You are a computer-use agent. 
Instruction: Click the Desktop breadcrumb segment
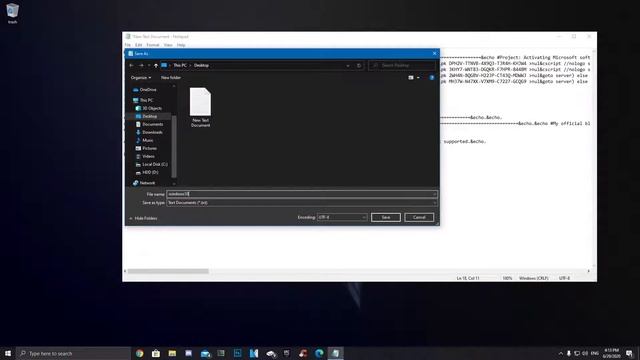coord(201,65)
